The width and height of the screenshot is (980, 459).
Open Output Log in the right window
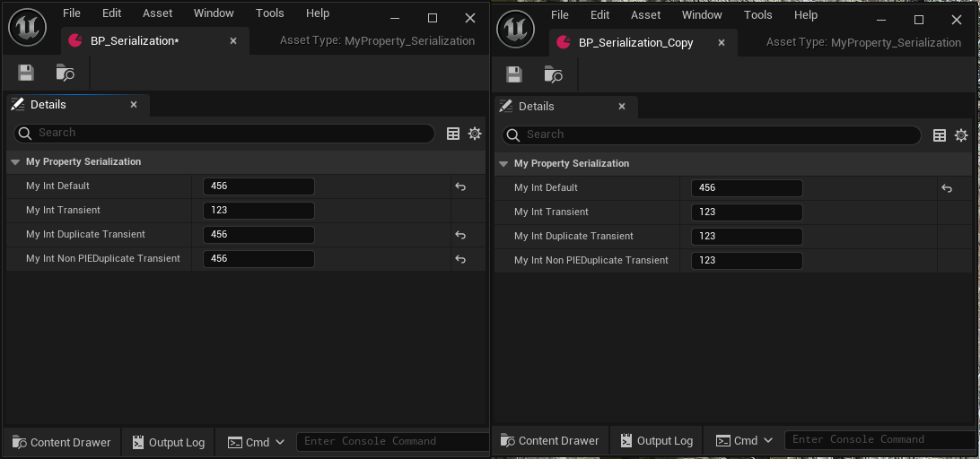click(655, 440)
